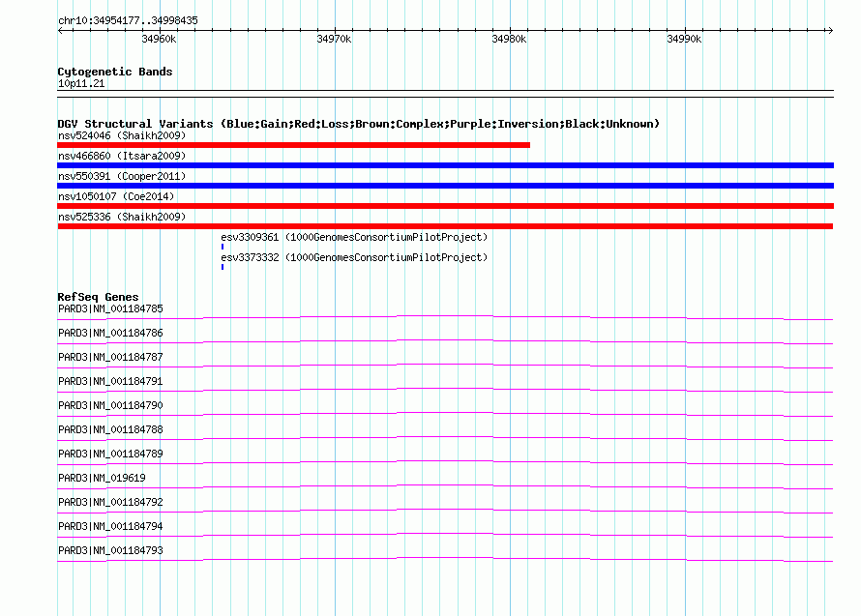Viewport: 861px width, 616px height.
Task: Click the 34970k ruler label
Action: click(334, 39)
